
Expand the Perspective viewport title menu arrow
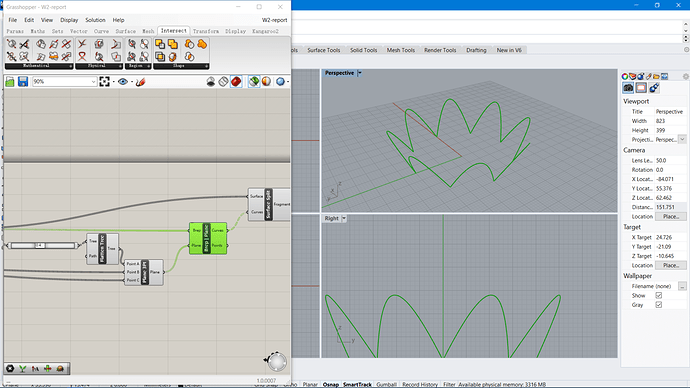click(360, 73)
